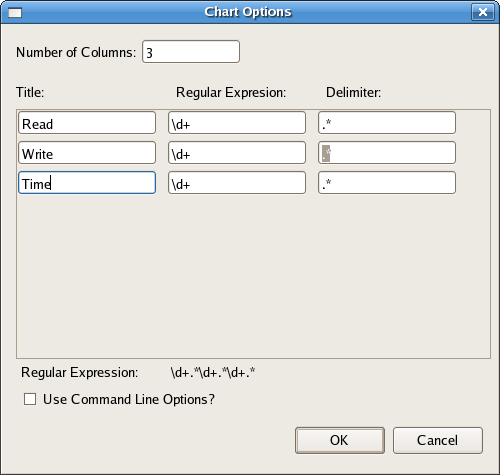Select the Write title field

pyautogui.click(x=87, y=153)
